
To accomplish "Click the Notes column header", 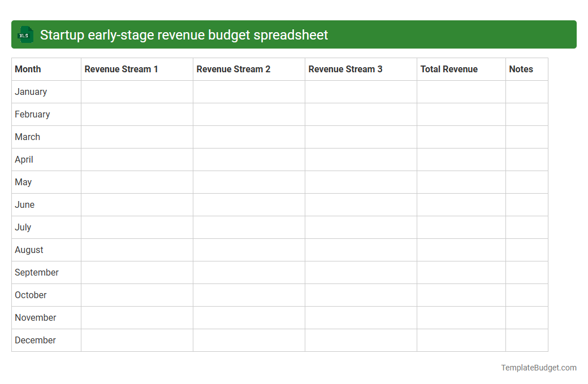I will 521,69.
